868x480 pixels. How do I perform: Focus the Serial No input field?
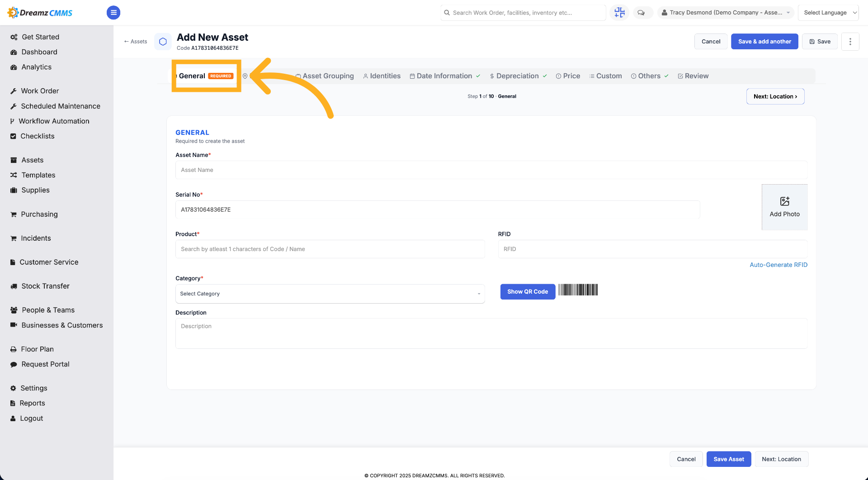coord(438,210)
